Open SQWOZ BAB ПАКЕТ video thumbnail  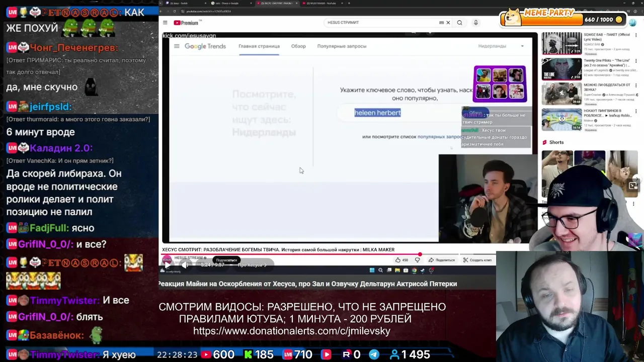[x=561, y=43]
